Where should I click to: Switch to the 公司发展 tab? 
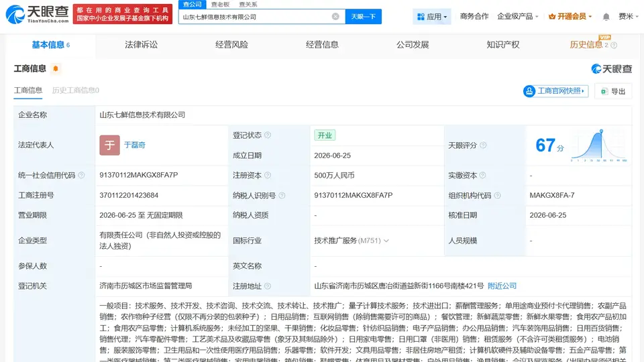click(x=413, y=45)
